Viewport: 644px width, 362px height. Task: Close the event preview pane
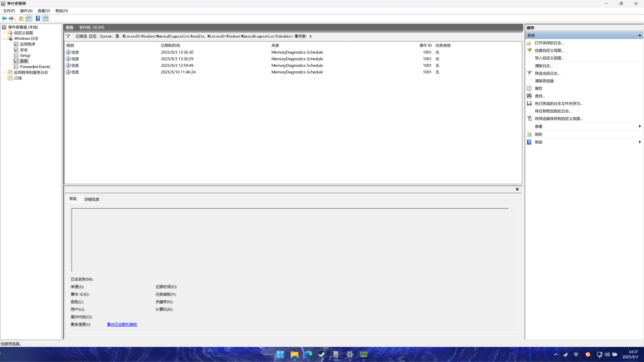(x=517, y=189)
